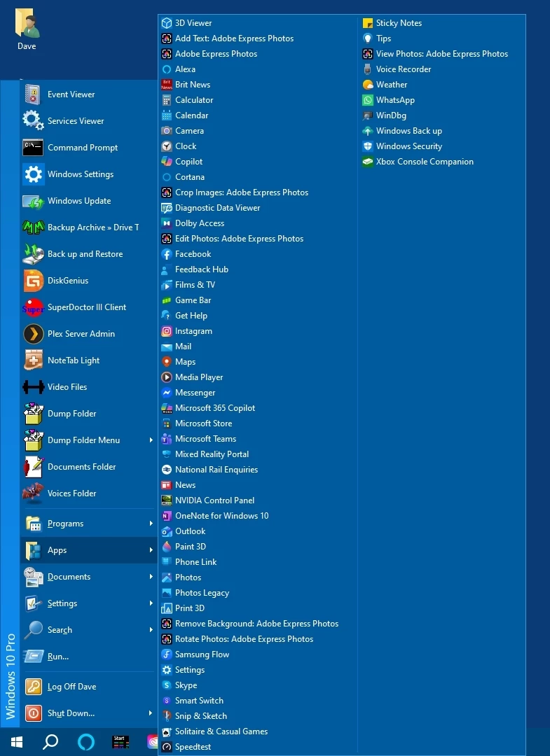This screenshot has height=756, width=550.
Task: Click the "Solitaire & Casual Games" label
Action: 221,731
